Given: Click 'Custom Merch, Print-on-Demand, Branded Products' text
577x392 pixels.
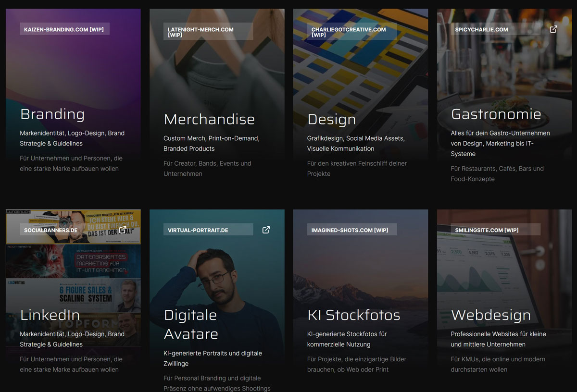Looking at the screenshot, I should (212, 143).
